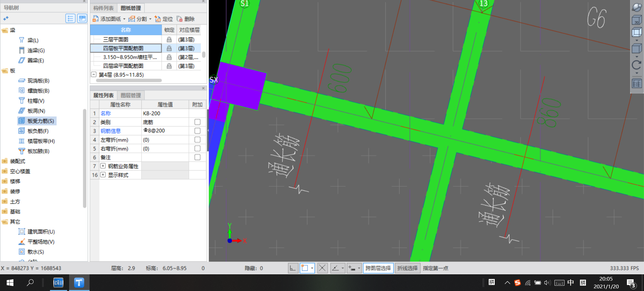Viewport: 644px width, 291px height.
Task: Click 添加图纸 add drawing button
Action: (107, 19)
